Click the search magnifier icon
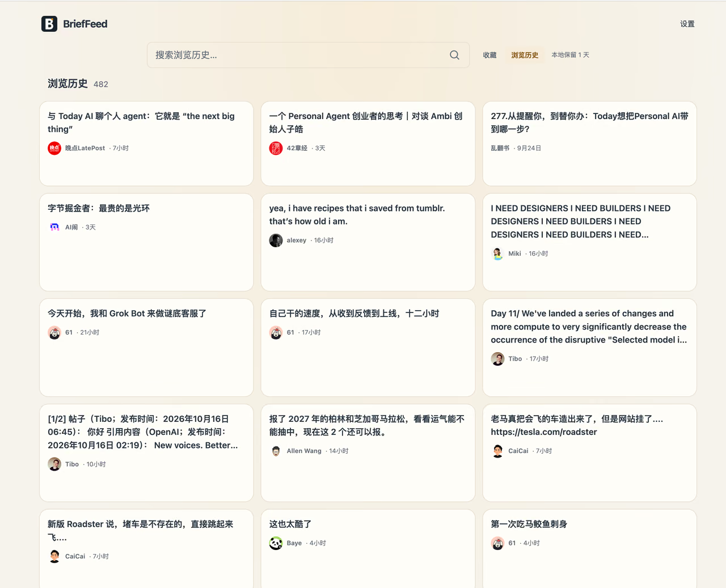726x588 pixels. (454, 55)
